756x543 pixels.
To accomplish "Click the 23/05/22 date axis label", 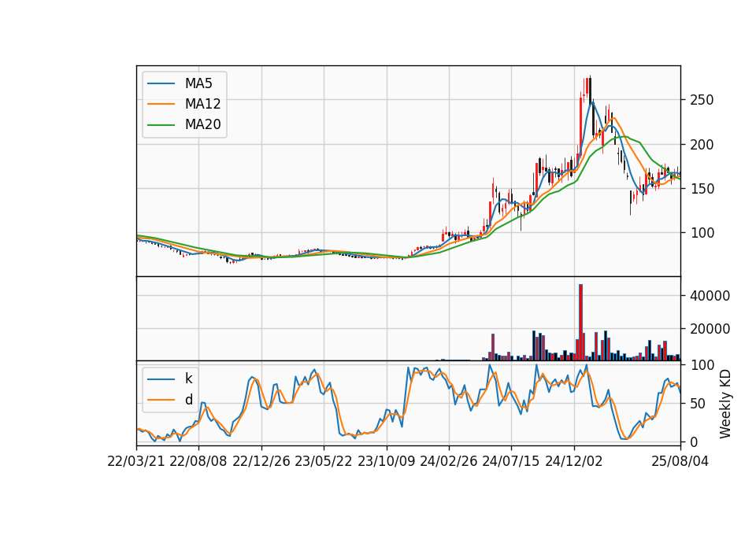I will (324, 461).
